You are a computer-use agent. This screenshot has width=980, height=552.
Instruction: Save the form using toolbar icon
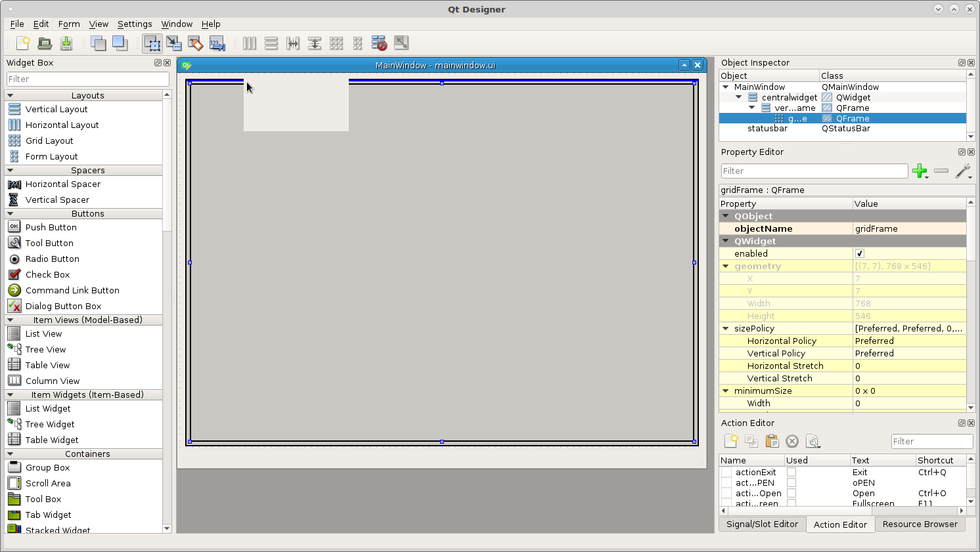pos(66,43)
